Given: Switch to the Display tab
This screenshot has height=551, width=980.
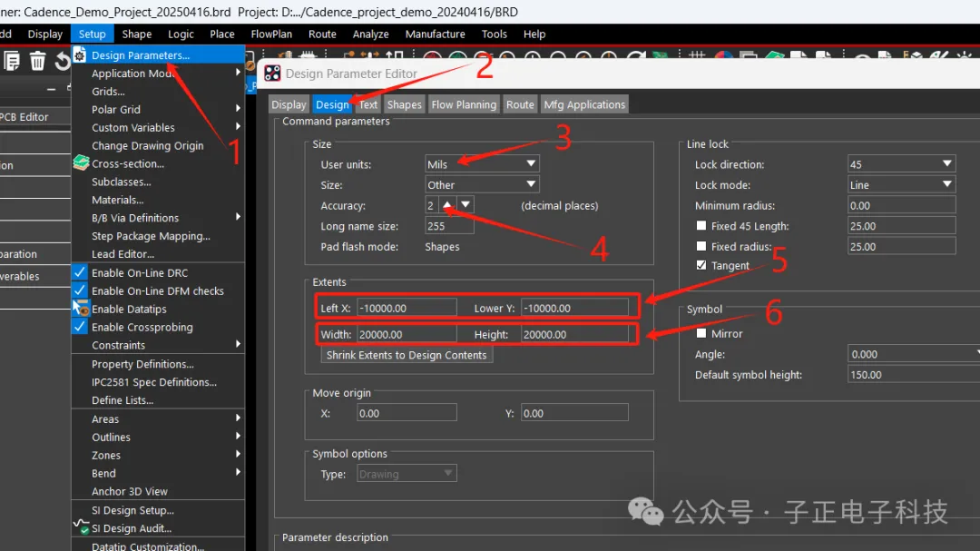Looking at the screenshot, I should coord(289,104).
